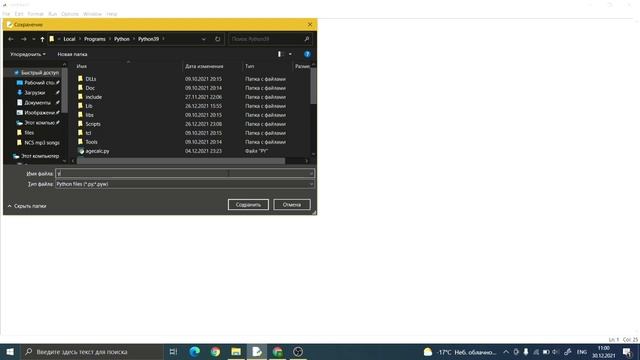Click the Local breadcrumb in the address bar
640x360 pixels.
click(69, 39)
